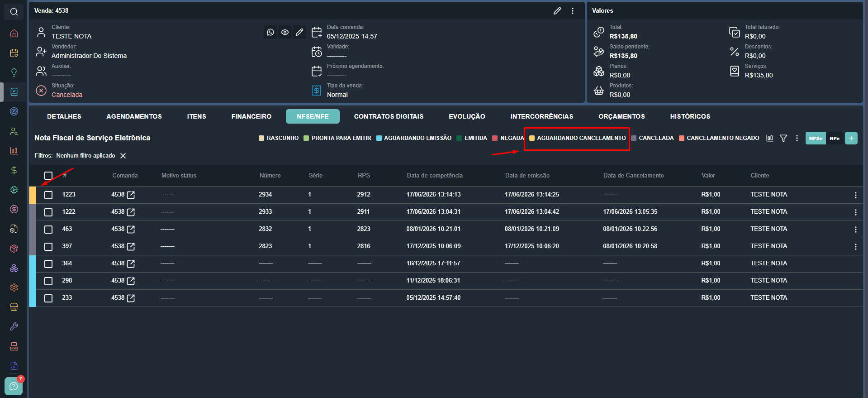
Task: Open search magnifier in sidebar
Action: [14, 12]
